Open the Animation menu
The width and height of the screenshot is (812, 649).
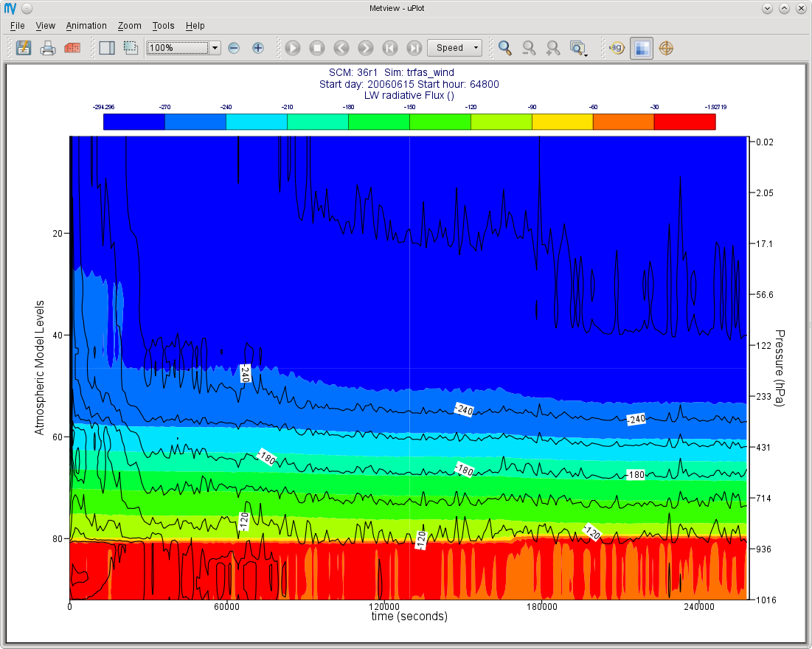point(86,25)
